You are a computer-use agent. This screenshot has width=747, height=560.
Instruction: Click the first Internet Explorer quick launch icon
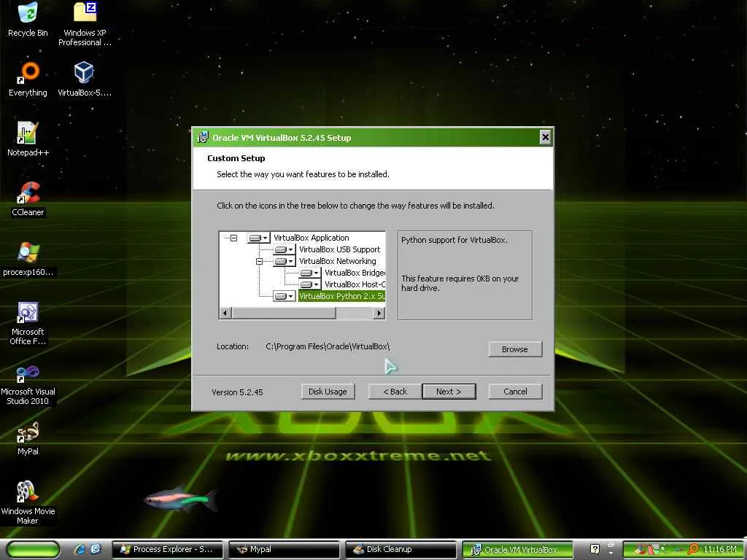coord(80,549)
